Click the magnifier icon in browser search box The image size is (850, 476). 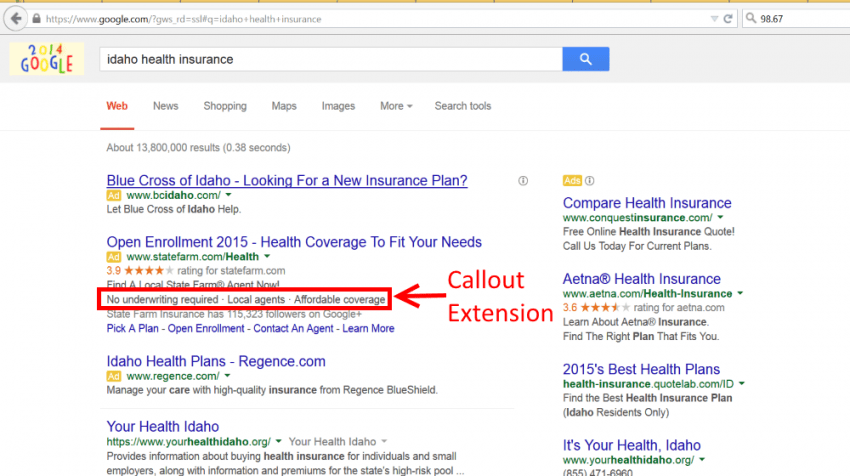(751, 18)
